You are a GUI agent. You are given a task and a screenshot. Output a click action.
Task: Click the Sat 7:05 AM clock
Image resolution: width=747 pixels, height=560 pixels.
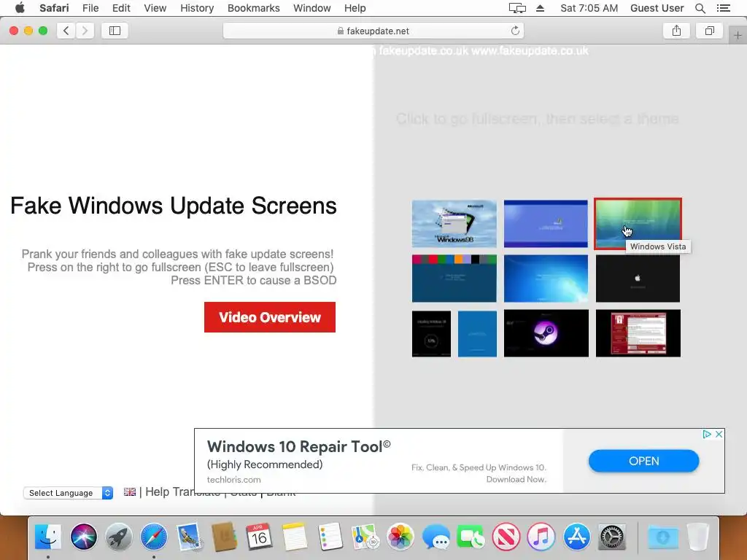(589, 8)
